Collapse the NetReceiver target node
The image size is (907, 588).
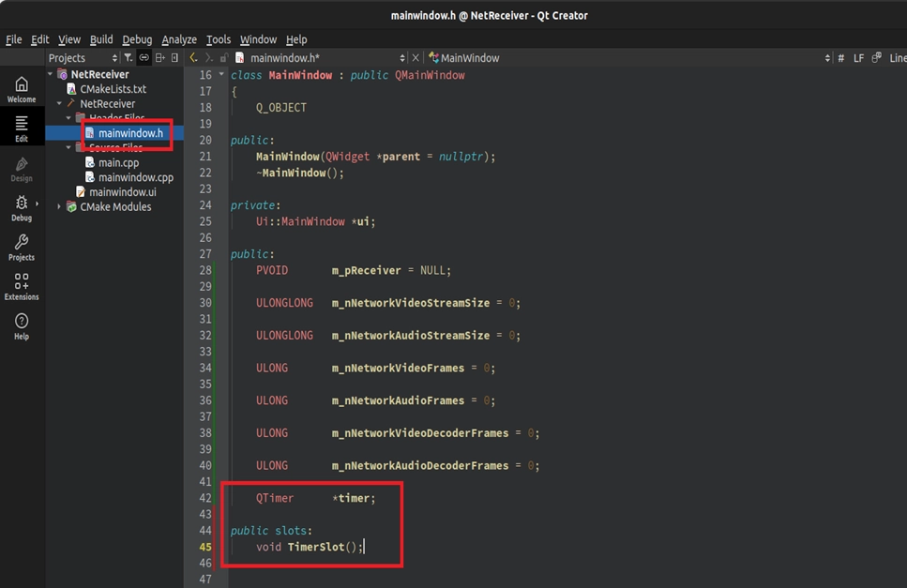pos(60,103)
